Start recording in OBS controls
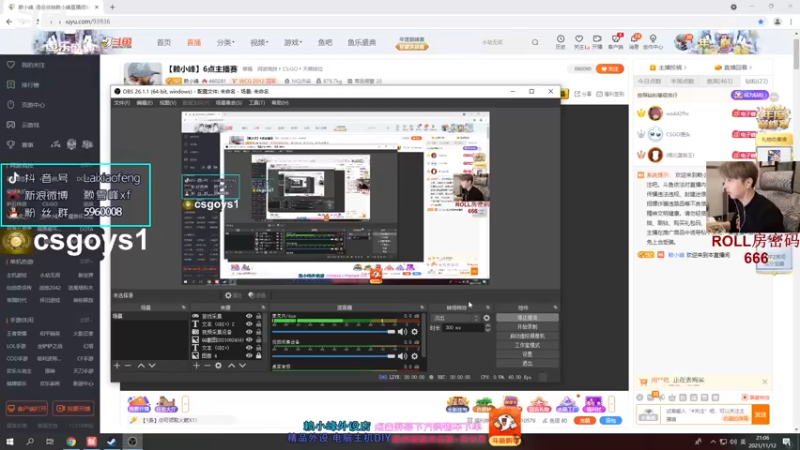The image size is (800, 450). pyautogui.click(x=527, y=327)
